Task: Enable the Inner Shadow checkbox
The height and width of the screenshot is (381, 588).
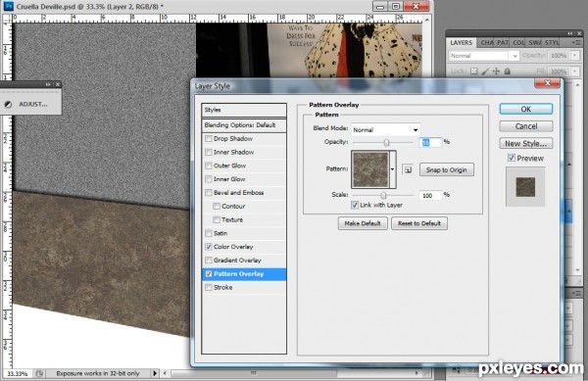Action: tap(209, 152)
